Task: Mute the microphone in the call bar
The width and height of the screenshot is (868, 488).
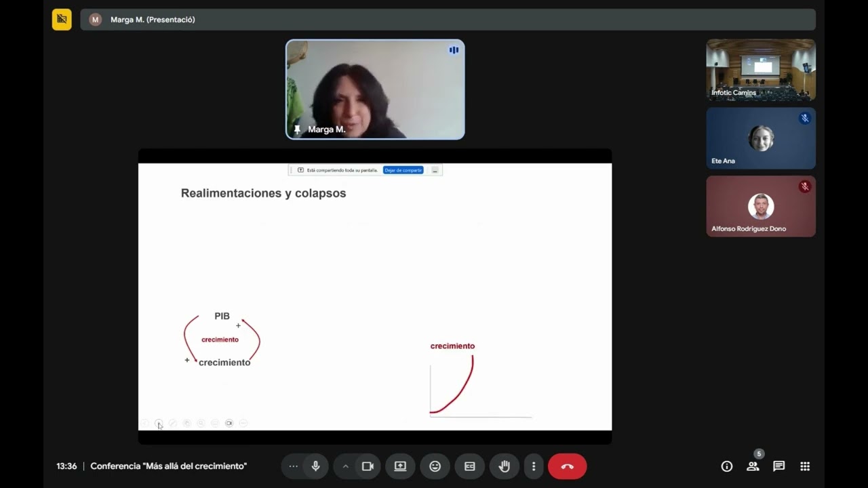Action: 315,466
